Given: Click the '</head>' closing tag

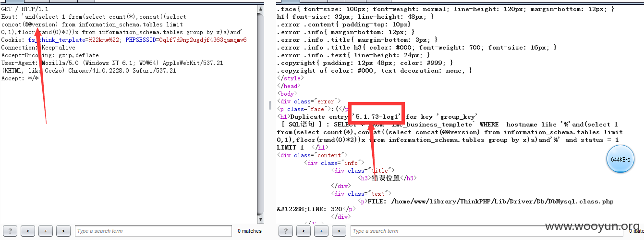Looking at the screenshot, I should 288,86.
